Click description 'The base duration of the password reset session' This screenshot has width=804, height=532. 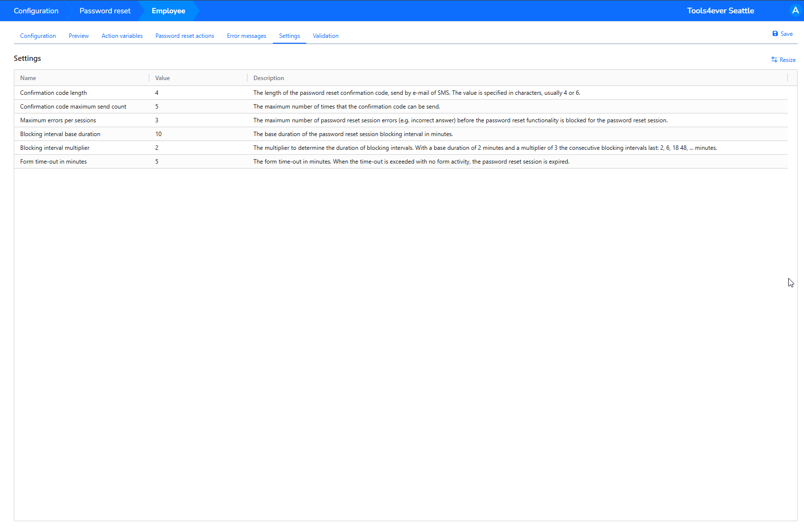point(353,134)
